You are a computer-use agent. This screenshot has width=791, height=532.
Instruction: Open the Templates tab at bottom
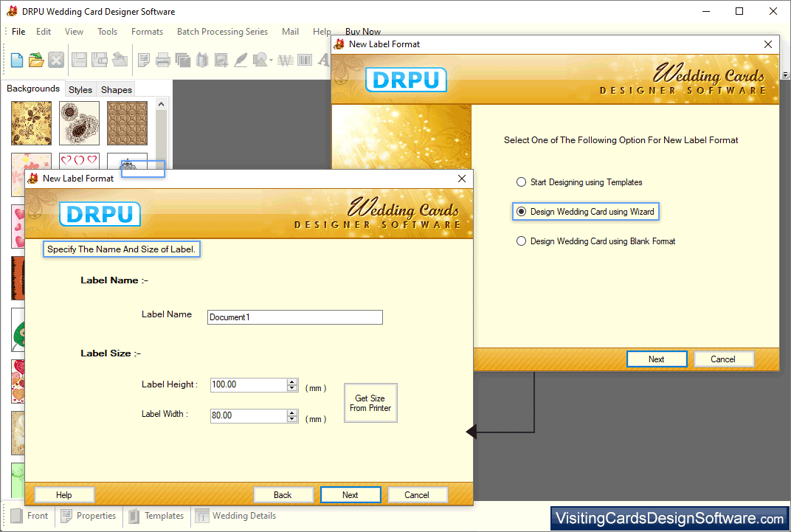pyautogui.click(x=156, y=515)
